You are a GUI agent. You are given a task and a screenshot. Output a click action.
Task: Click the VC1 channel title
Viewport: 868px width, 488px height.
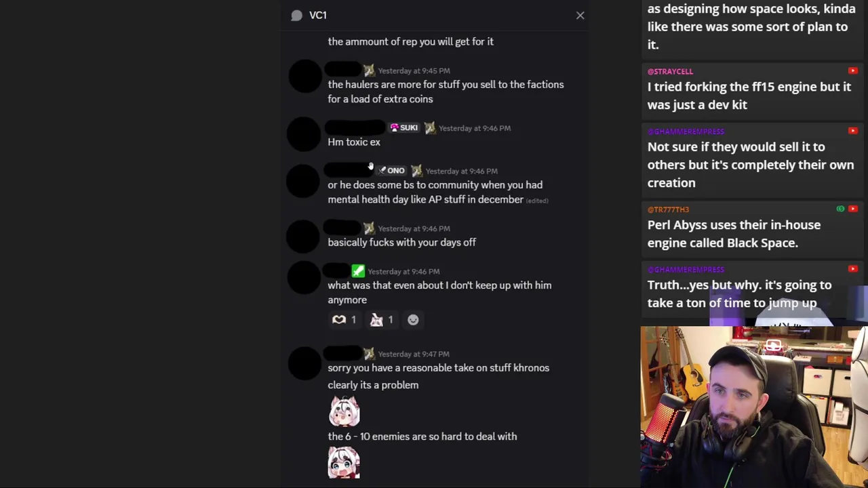318,15
